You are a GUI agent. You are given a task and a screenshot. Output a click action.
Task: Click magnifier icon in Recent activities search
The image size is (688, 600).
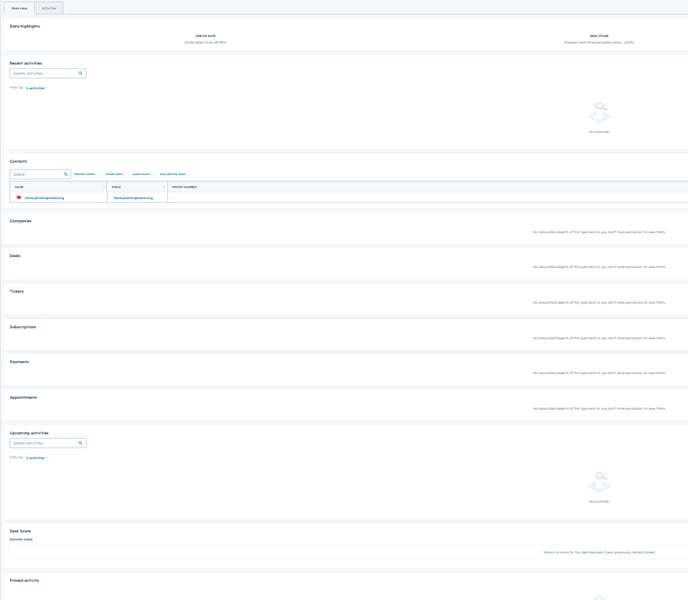pos(81,73)
